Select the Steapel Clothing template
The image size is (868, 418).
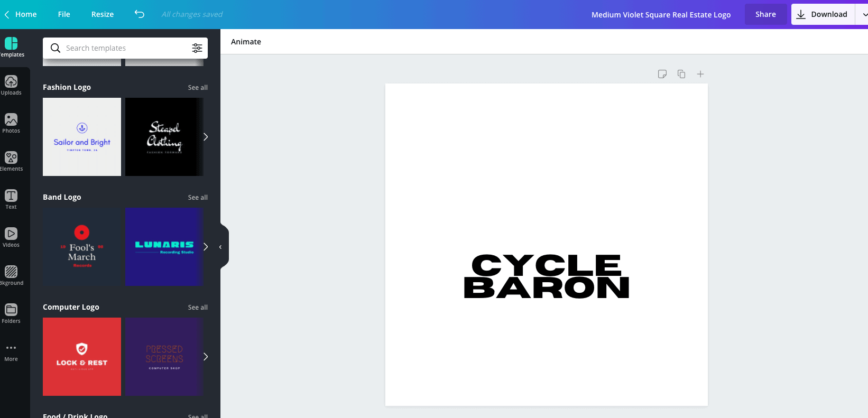click(164, 137)
